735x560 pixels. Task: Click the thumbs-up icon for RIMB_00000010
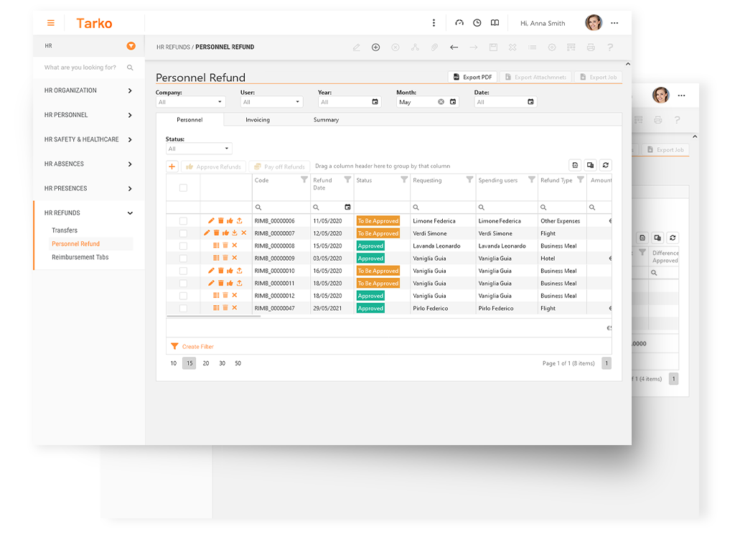coord(230,271)
